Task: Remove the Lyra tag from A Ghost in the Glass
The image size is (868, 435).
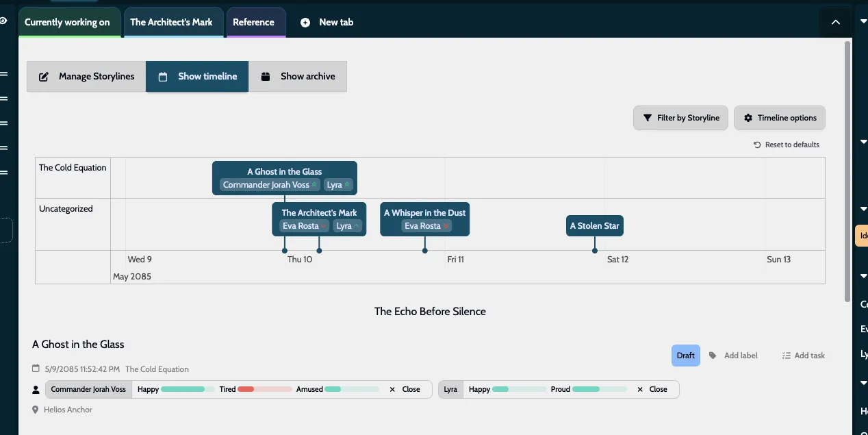Action: pyautogui.click(x=346, y=184)
